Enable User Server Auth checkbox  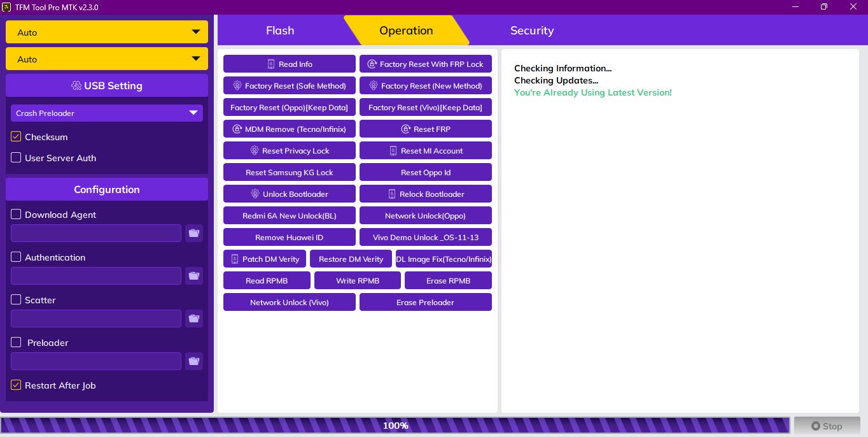16,158
